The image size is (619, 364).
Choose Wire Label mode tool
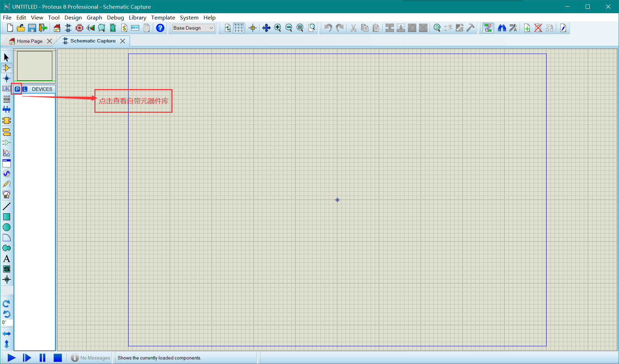[x=7, y=89]
